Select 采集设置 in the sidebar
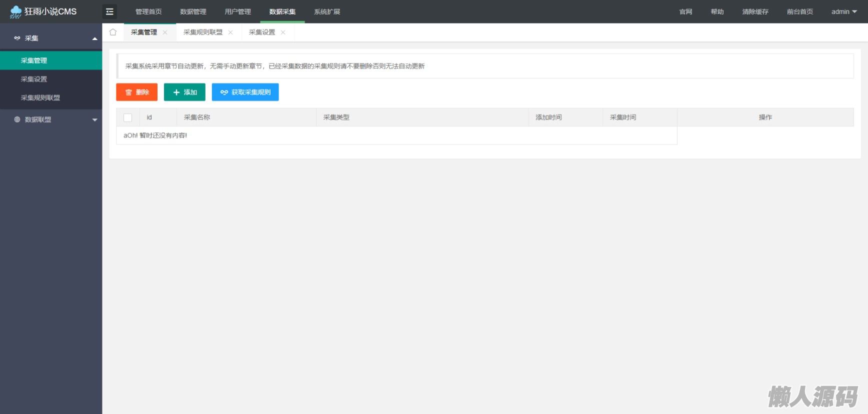The image size is (868, 414). [34, 79]
